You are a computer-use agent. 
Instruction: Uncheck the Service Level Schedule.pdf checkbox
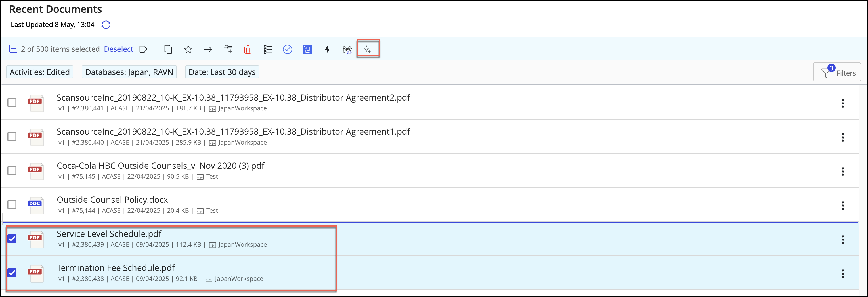click(x=12, y=239)
